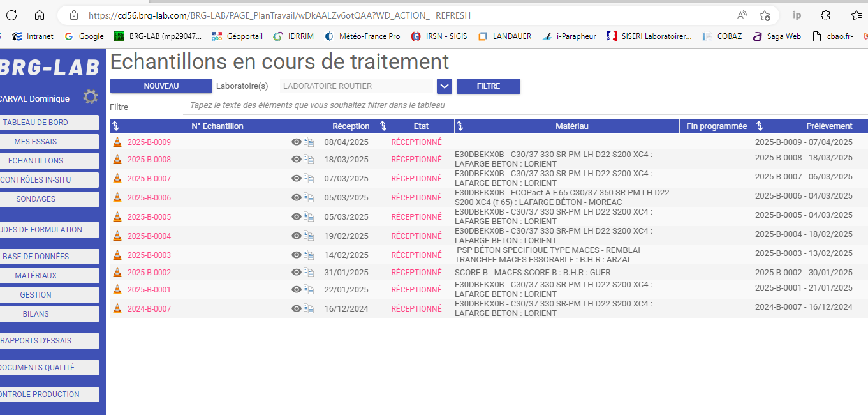
Task: View sample 2025-B-0007 using eye icon
Action: 296,178
